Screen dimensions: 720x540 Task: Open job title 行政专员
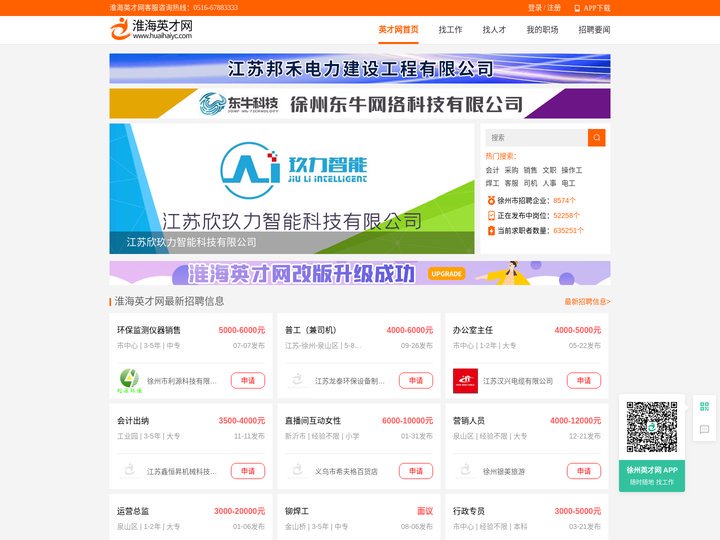[469, 511]
